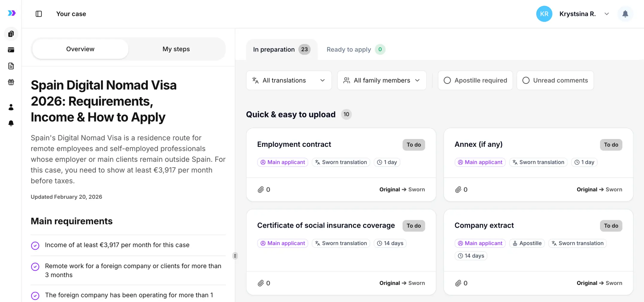Expand the Krystsina R. account menu chevron
The image size is (644, 302).
(x=607, y=14)
